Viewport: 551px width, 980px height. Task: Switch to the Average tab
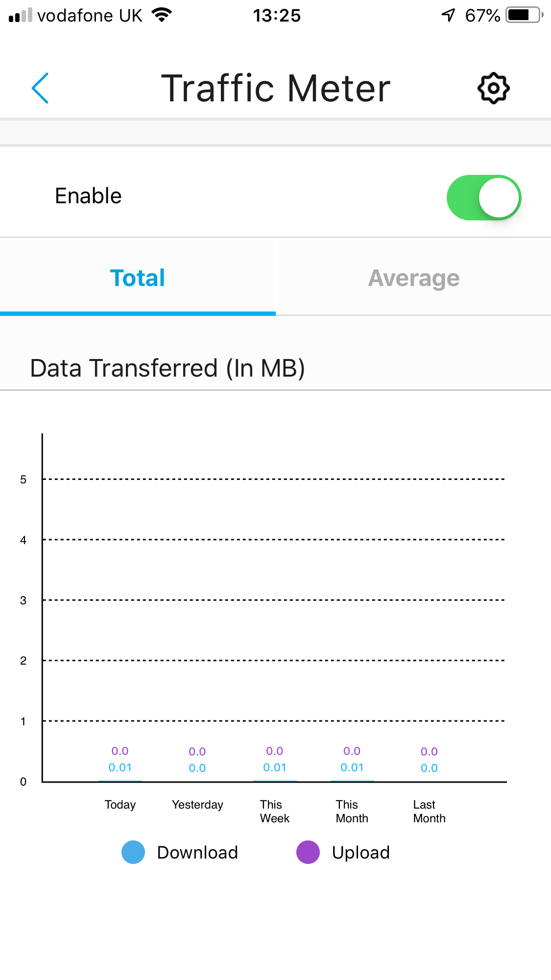coord(413,278)
